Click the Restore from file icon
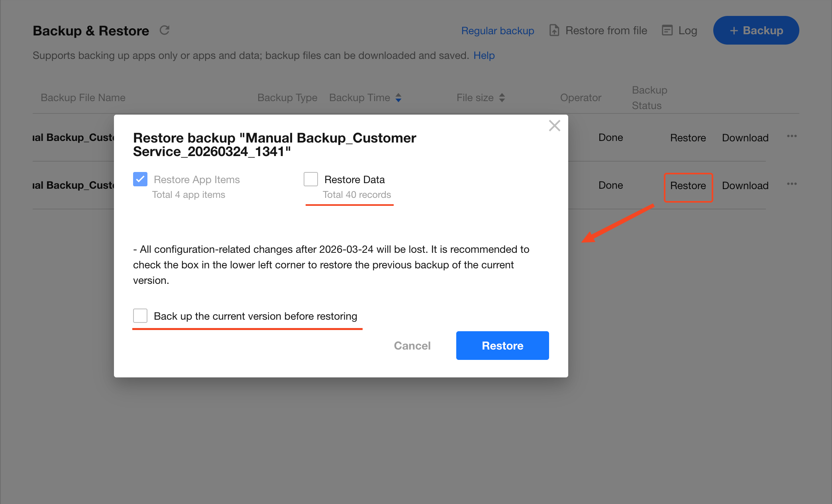This screenshot has width=832, height=504. (554, 30)
